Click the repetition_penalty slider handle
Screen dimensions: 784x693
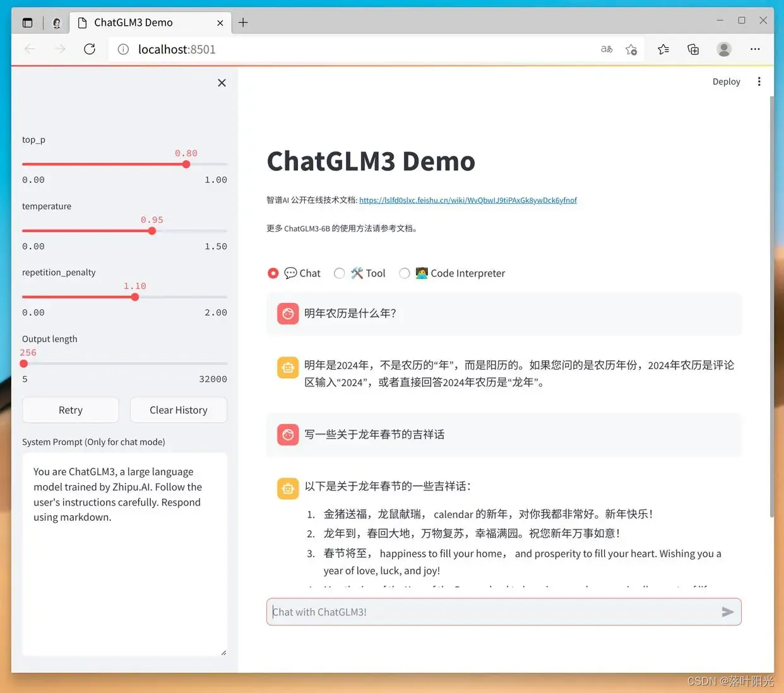(x=135, y=297)
